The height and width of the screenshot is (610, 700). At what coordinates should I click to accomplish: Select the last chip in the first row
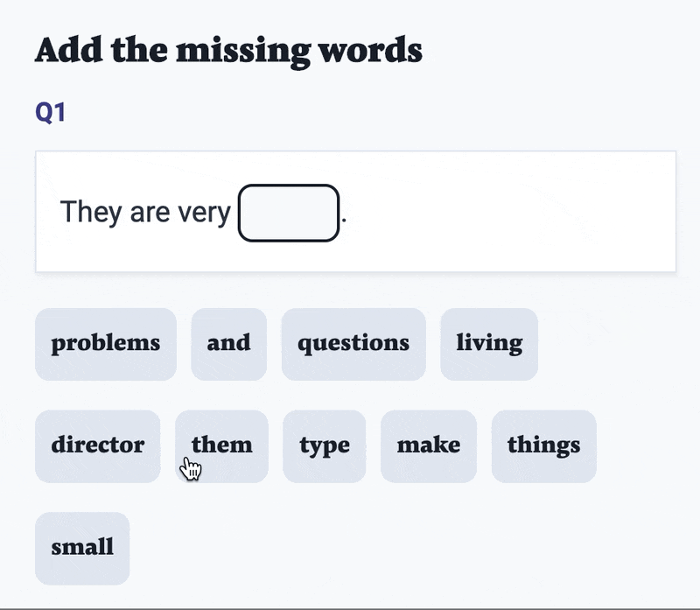click(x=489, y=344)
